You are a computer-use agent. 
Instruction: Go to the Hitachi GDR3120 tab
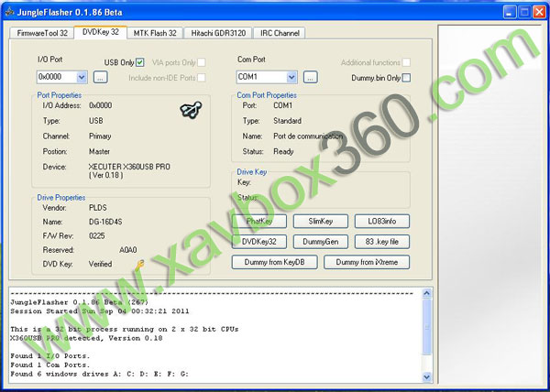tap(218, 33)
